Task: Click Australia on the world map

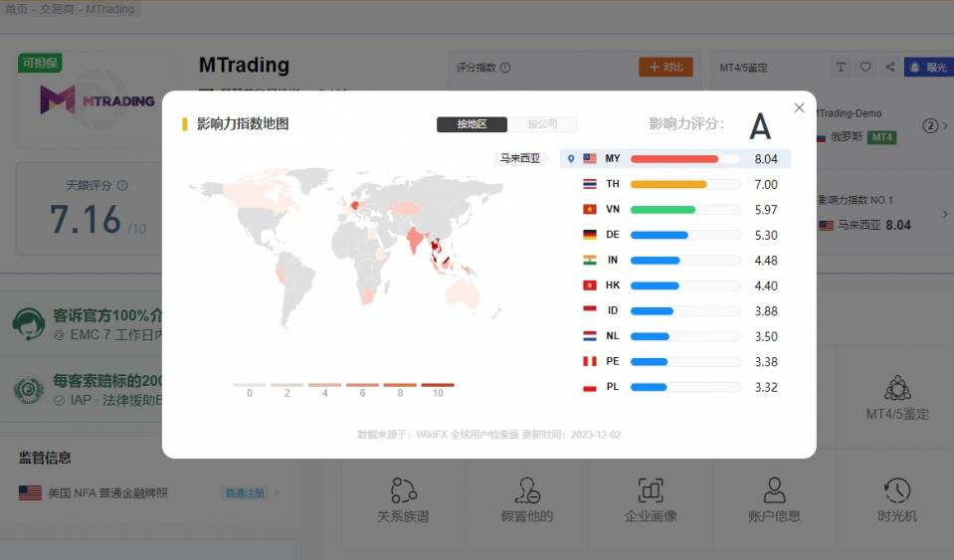Action: click(463, 293)
